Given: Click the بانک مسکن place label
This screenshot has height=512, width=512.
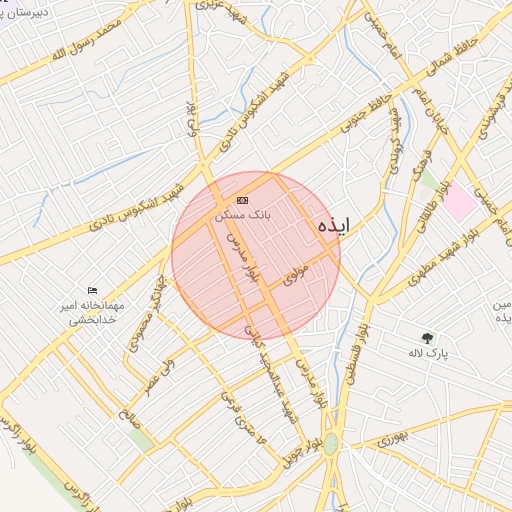Looking at the screenshot, I should [243, 215].
